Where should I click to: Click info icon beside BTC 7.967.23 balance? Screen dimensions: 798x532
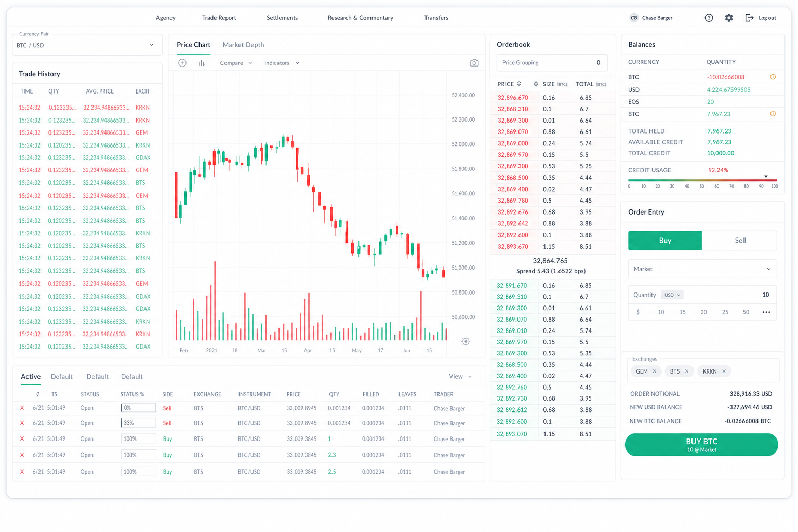773,114
